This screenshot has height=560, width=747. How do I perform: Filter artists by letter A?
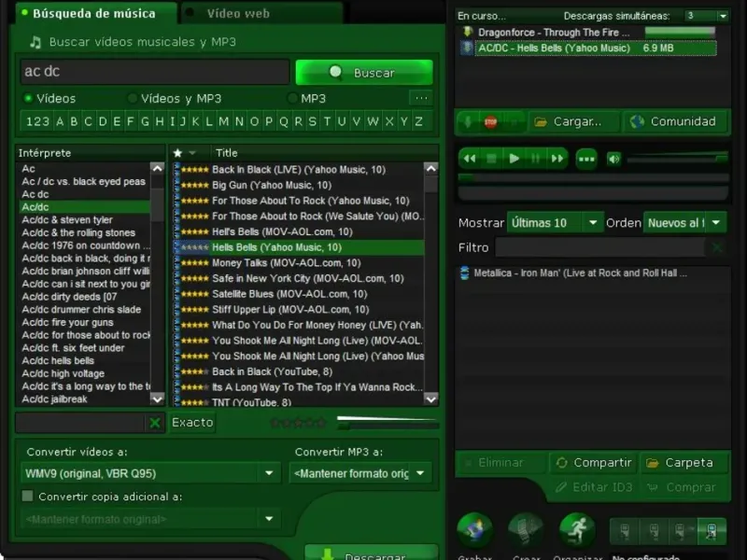tap(60, 121)
